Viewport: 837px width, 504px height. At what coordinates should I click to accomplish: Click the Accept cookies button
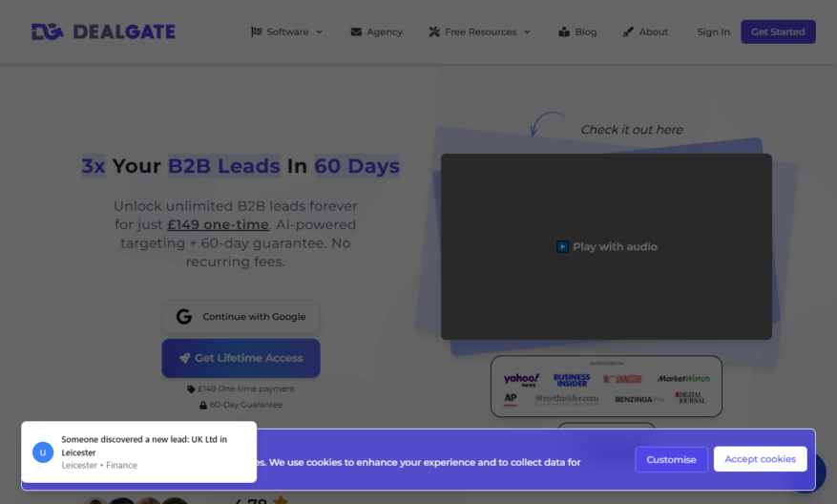click(760, 459)
